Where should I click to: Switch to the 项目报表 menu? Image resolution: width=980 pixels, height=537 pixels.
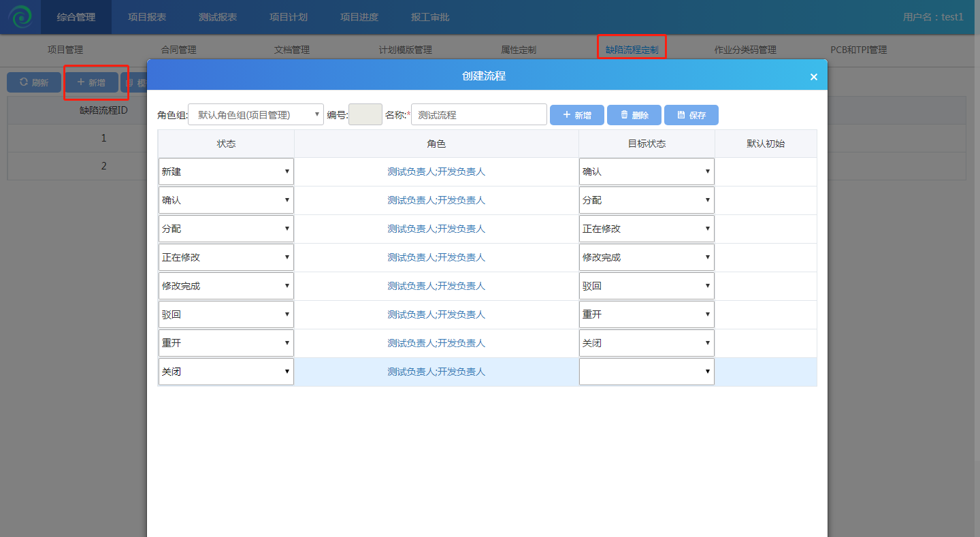tap(147, 17)
